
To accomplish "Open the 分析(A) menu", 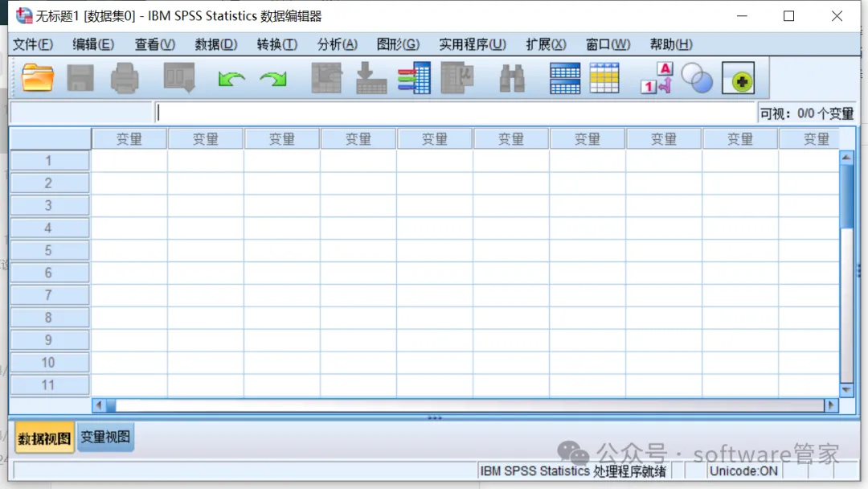I will (337, 44).
